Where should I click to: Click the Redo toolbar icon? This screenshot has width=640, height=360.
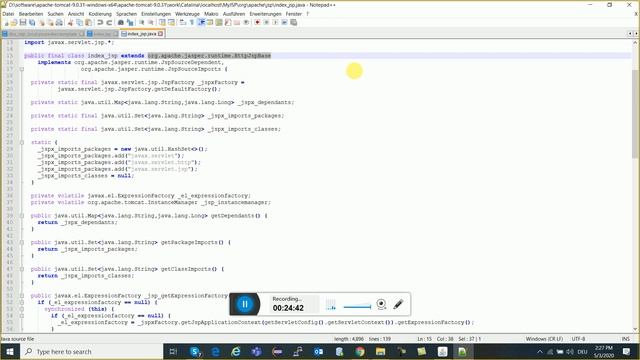click(x=109, y=22)
